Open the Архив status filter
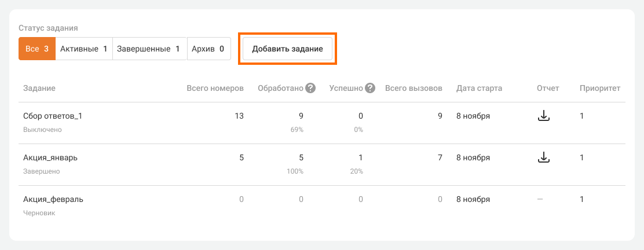 pos(208,49)
